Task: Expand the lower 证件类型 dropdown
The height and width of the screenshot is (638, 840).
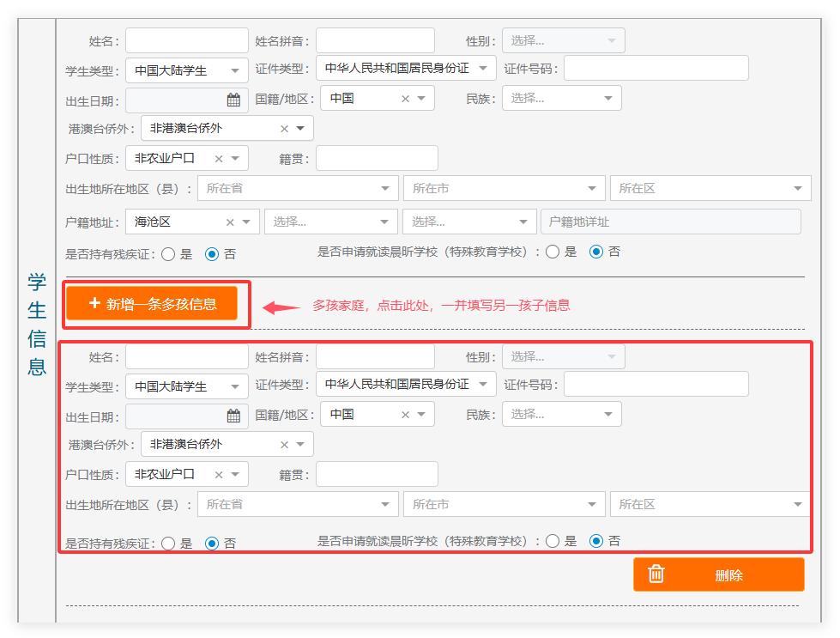Action: (x=405, y=384)
